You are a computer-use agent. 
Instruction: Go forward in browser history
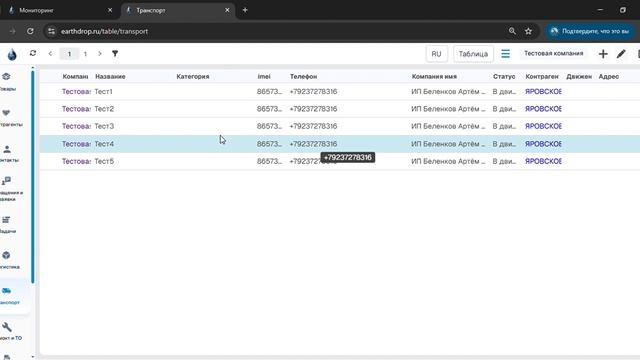pos(12,31)
